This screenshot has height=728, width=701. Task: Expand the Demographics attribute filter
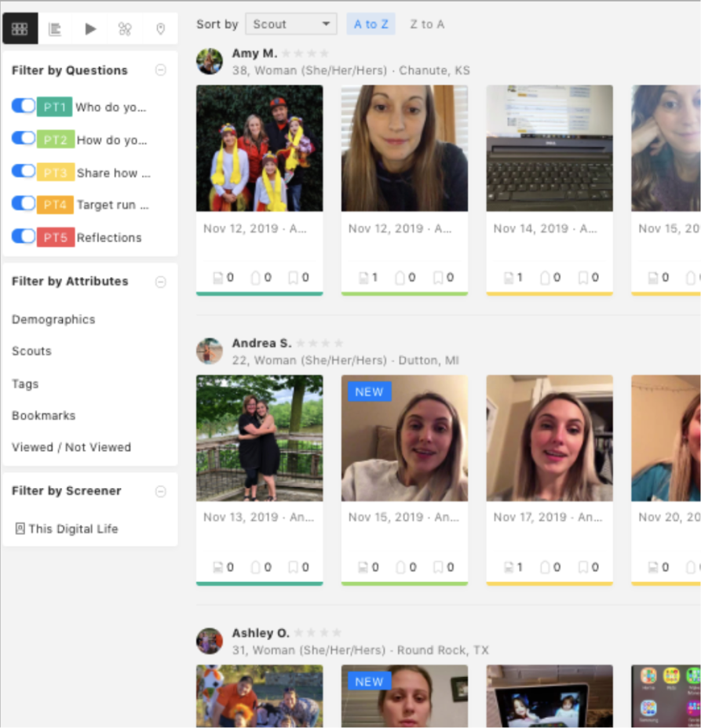(x=53, y=319)
